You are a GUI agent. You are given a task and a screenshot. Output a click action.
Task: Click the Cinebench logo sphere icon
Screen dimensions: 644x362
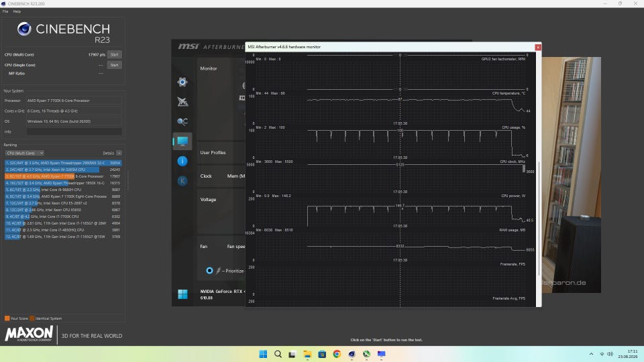click(24, 29)
